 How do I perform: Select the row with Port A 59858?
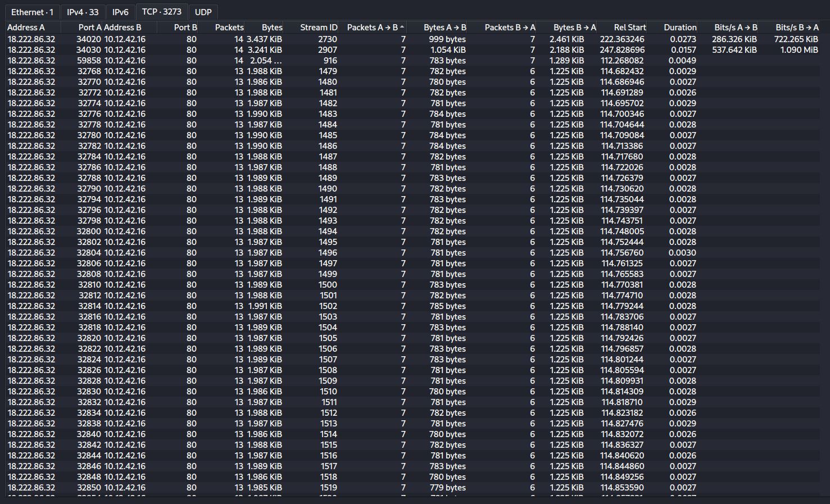point(413,61)
